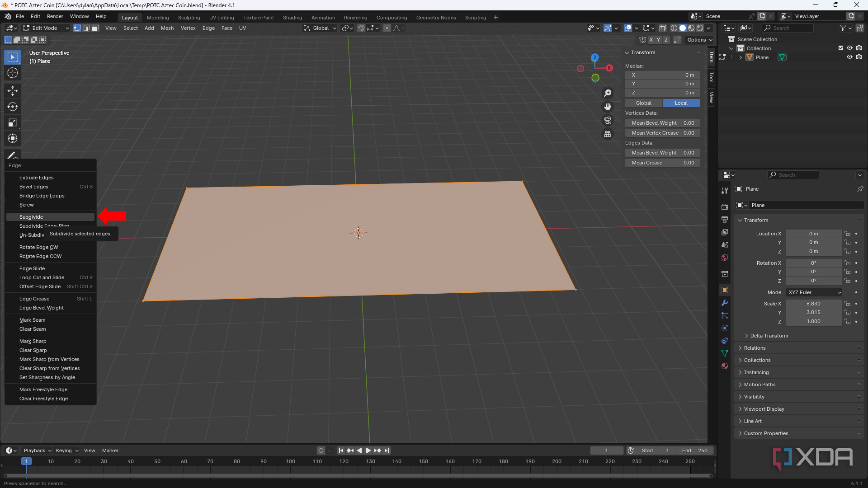Screen dimensions: 868x488
Task: Open the transform orientation Global dropdown
Action: tap(320, 28)
